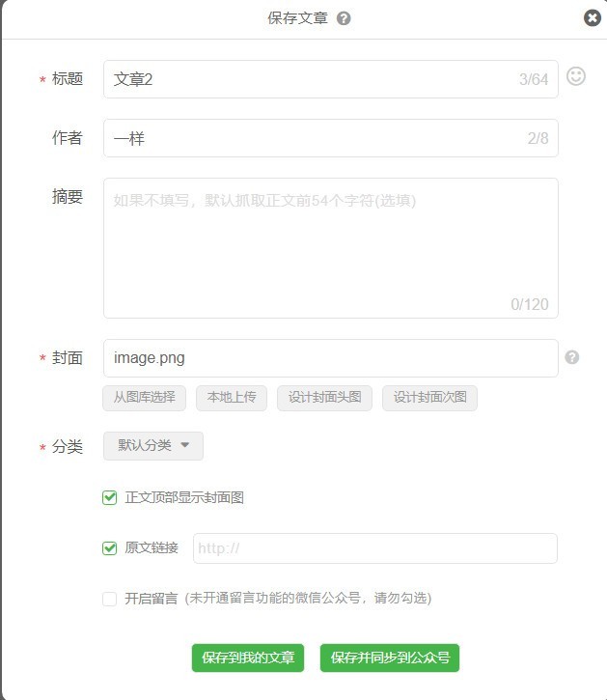This screenshot has height=700, width=607.
Task: Click the 原文链接 http:// URL field
Action: coord(375,548)
